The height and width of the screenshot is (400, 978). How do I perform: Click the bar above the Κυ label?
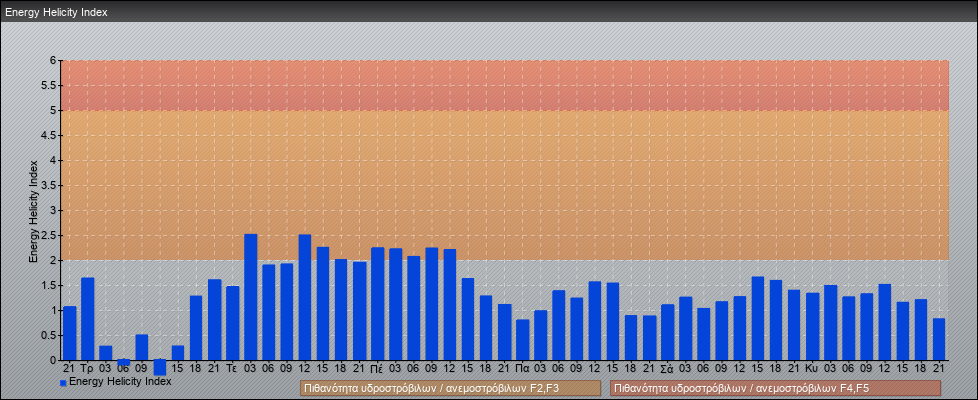[812, 326]
